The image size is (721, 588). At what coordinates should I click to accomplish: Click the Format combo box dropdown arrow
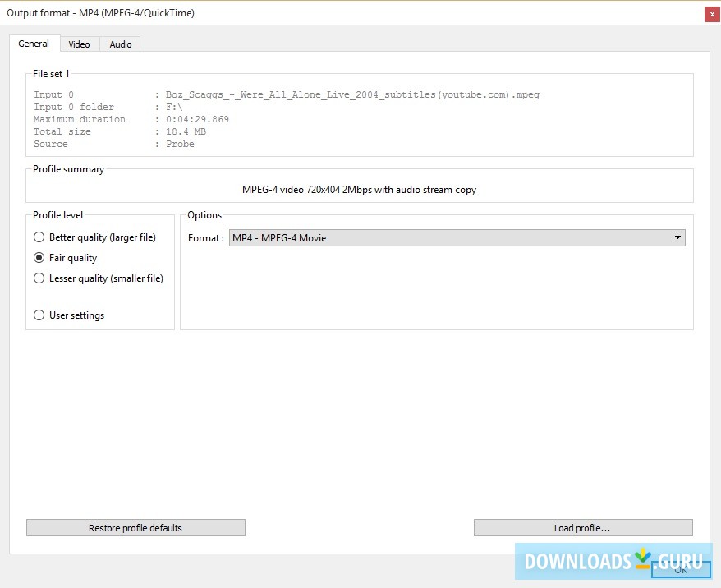point(677,237)
